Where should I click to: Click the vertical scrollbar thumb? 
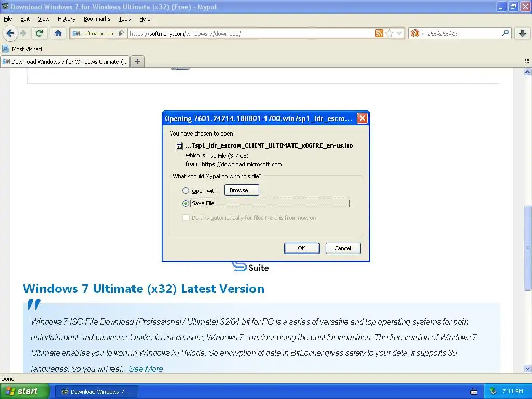tap(527, 248)
